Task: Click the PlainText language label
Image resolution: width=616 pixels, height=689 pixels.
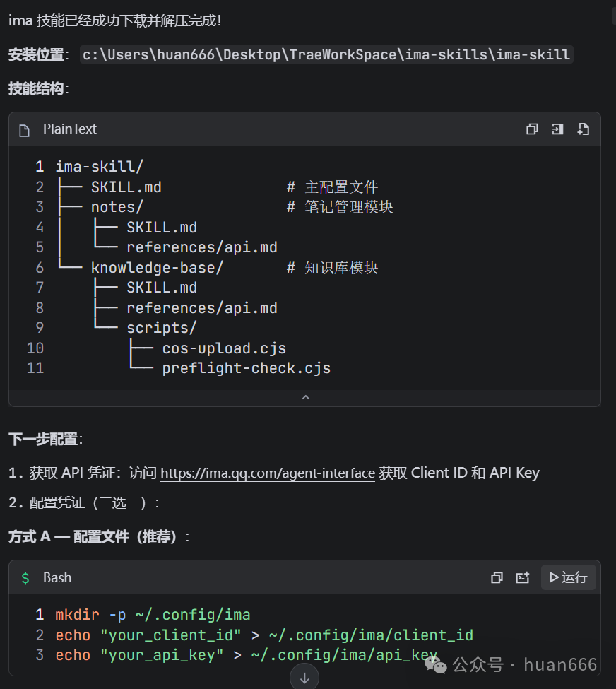Action: pyautogui.click(x=69, y=129)
